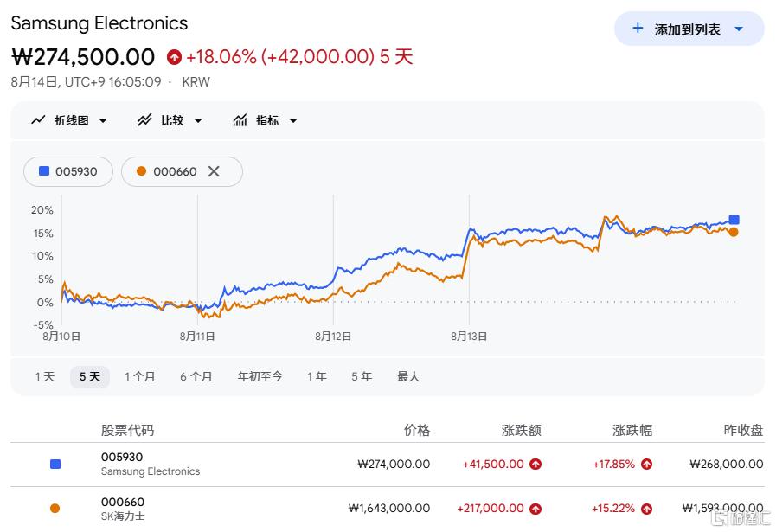776x532 pixels.
Task: Click the up-arrow icon next to +217,000.00
Action: (536, 509)
